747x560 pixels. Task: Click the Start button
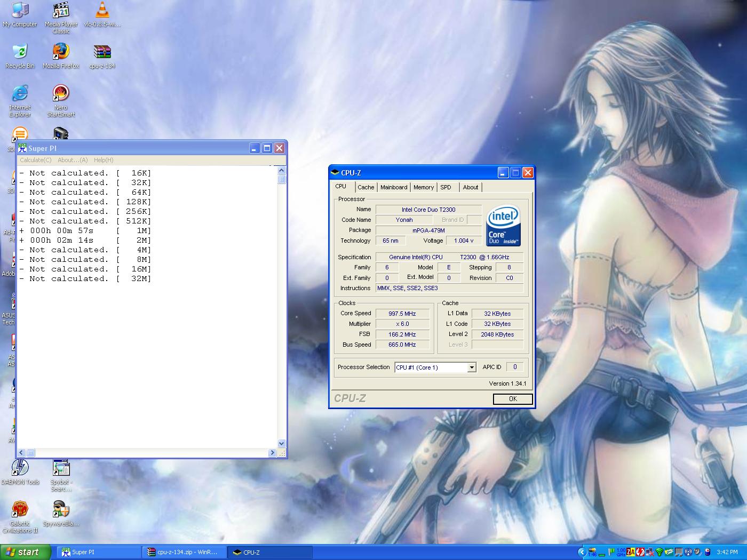point(26,552)
